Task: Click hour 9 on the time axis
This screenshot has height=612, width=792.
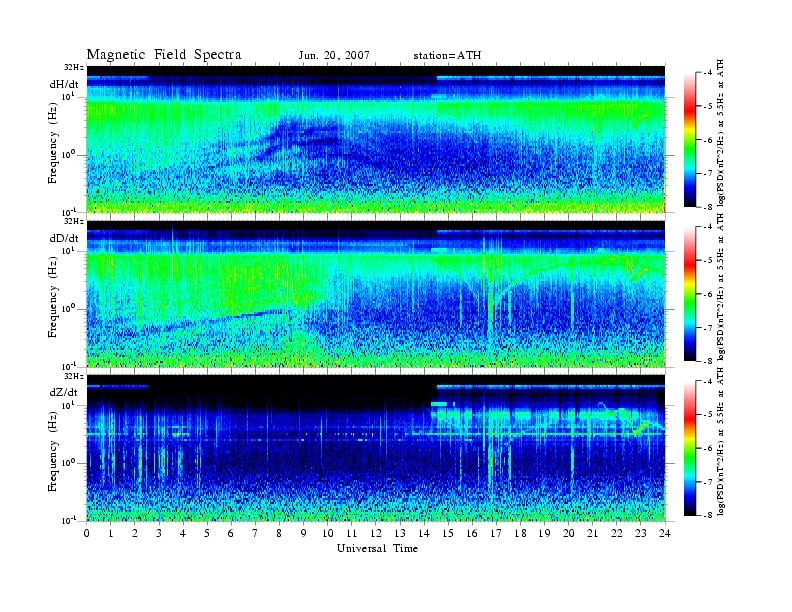Action: point(304,533)
